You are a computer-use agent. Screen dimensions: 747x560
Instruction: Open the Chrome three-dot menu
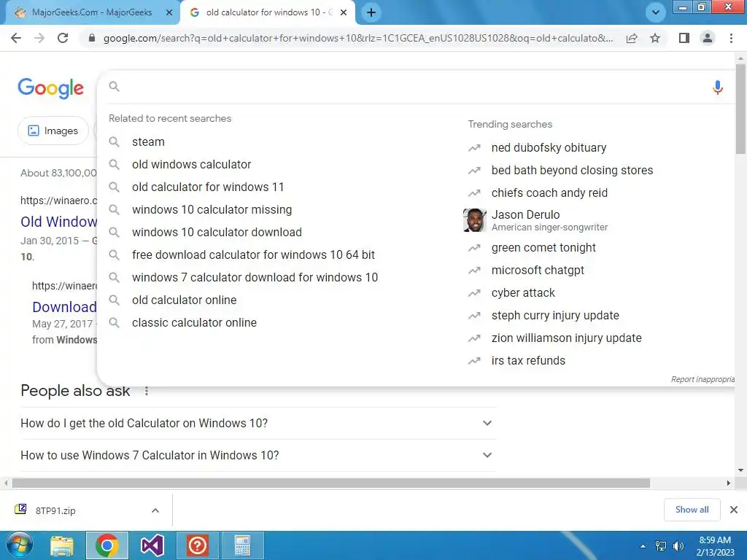point(731,38)
